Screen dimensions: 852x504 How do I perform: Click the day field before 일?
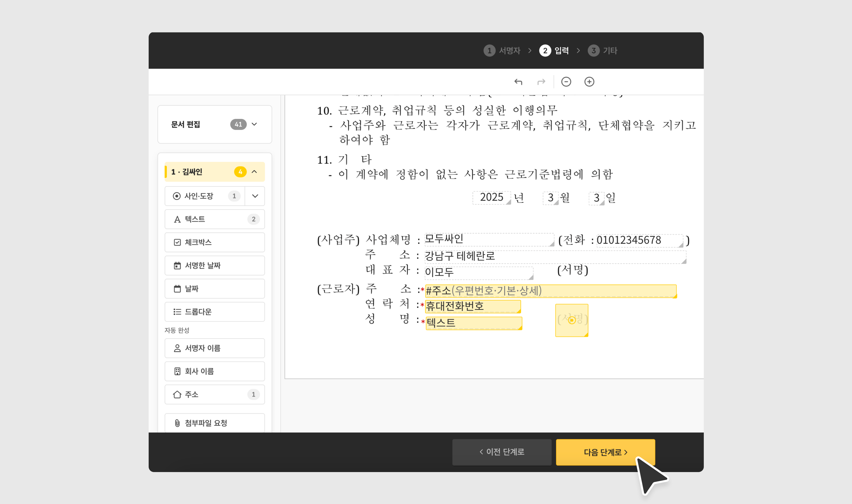(596, 198)
